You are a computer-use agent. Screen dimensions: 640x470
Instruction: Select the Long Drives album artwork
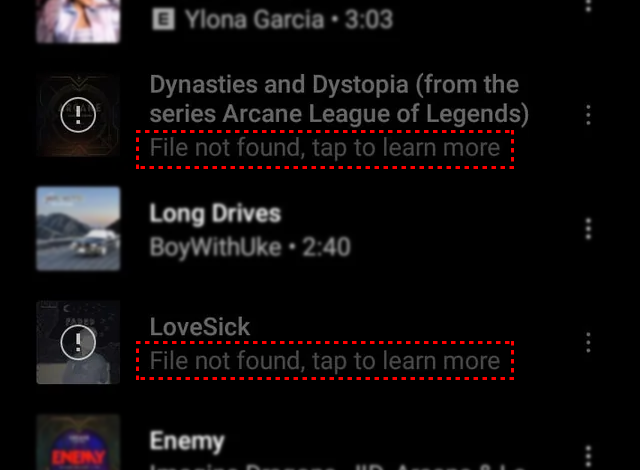point(78,229)
